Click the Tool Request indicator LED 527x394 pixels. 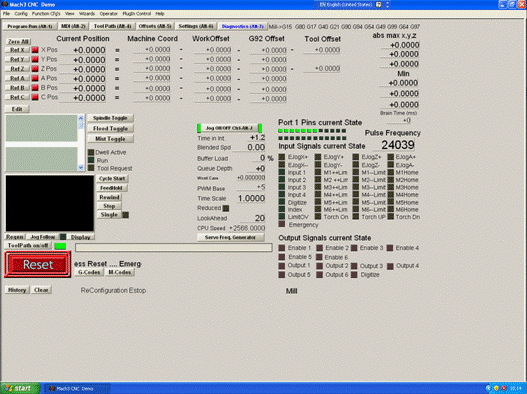click(x=91, y=168)
